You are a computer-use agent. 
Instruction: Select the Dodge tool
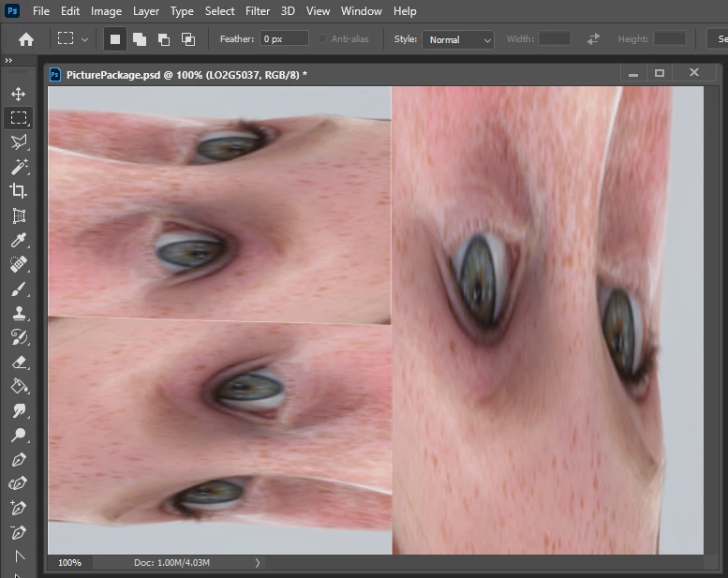coord(19,435)
